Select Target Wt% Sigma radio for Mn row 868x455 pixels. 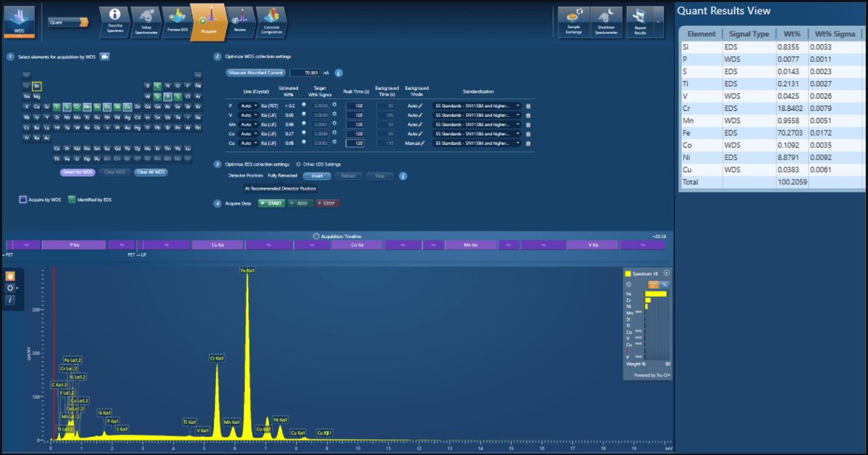334,124
